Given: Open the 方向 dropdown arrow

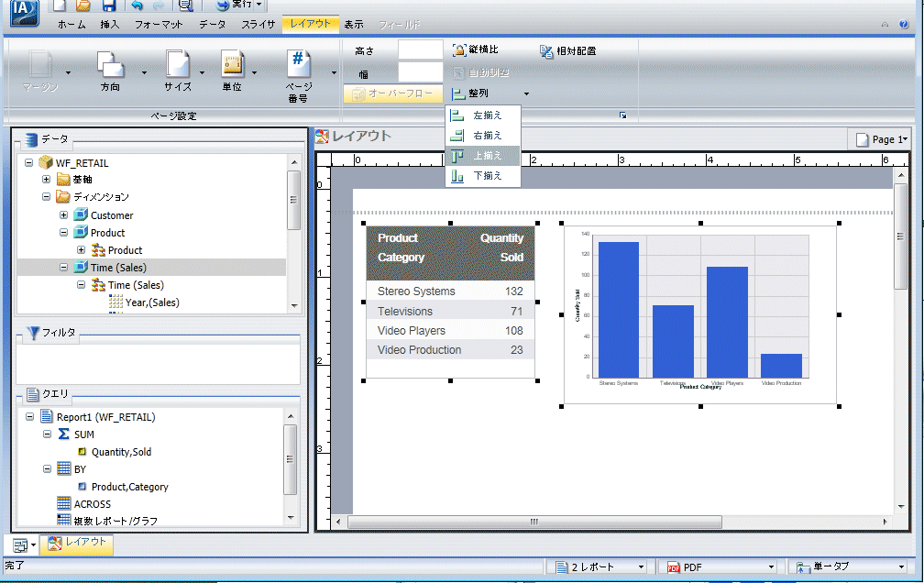Looking at the screenshot, I should (x=144, y=73).
